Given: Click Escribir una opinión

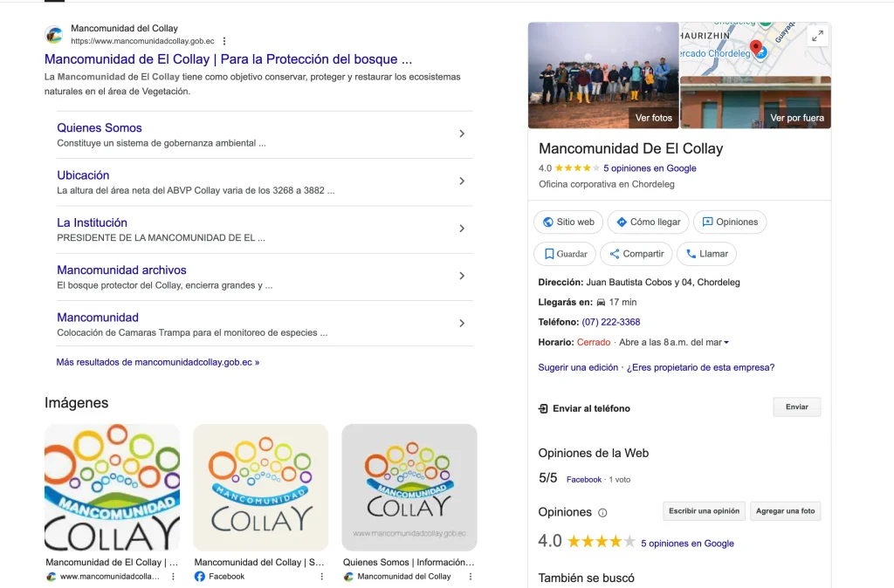Looking at the screenshot, I should point(703,510).
